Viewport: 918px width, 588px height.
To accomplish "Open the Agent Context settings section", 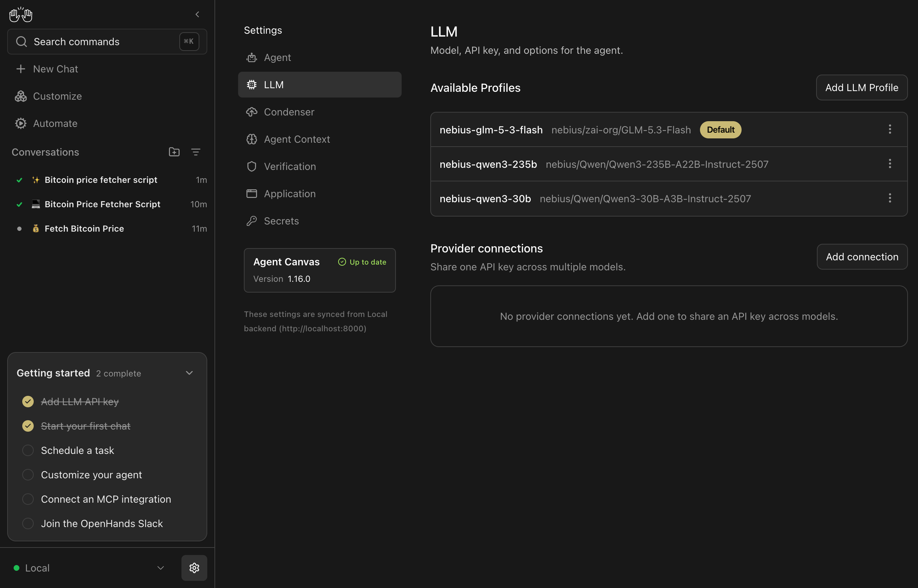I will pos(320,139).
